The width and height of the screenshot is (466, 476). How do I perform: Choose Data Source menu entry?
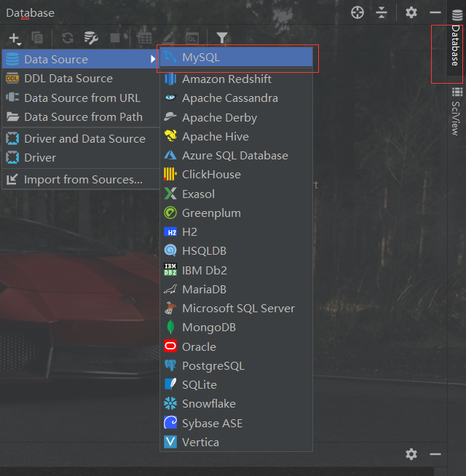[81, 59]
